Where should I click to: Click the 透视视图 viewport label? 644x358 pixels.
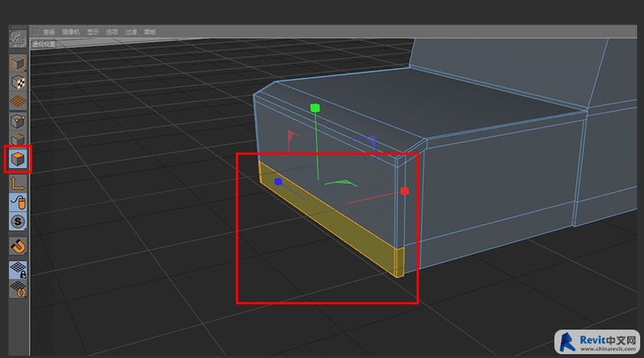tap(44, 44)
